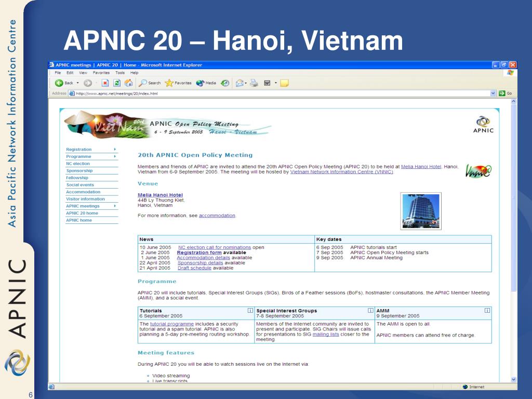Open the Edit menu
Screen dimensions: 532x399
pos(70,73)
